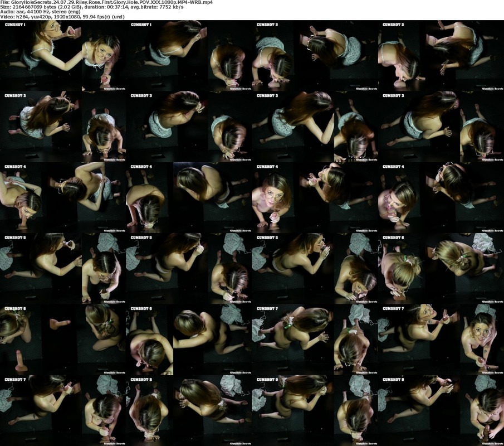Click the 'Audio: aac, 44100 Hz, stereo' line
The width and height of the screenshot is (504, 446).
[40, 12]
